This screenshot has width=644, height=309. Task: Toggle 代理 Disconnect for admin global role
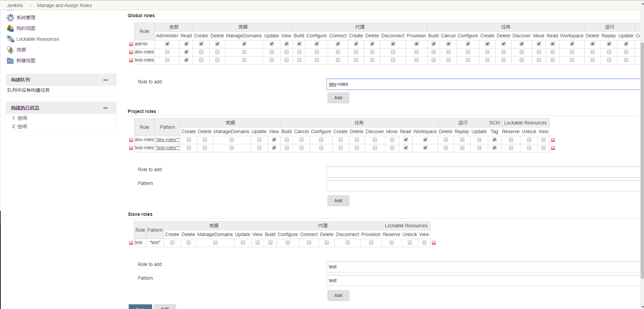(x=393, y=44)
